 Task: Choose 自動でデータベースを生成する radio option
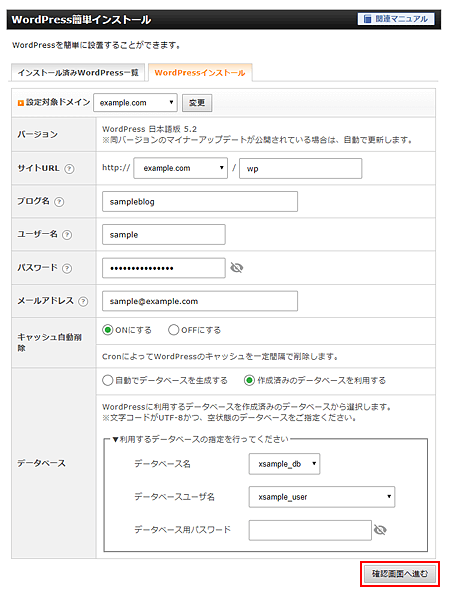coord(108,380)
